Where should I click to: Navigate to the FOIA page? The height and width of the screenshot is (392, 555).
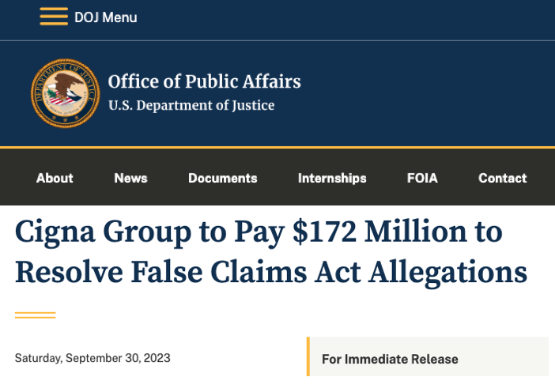(422, 178)
